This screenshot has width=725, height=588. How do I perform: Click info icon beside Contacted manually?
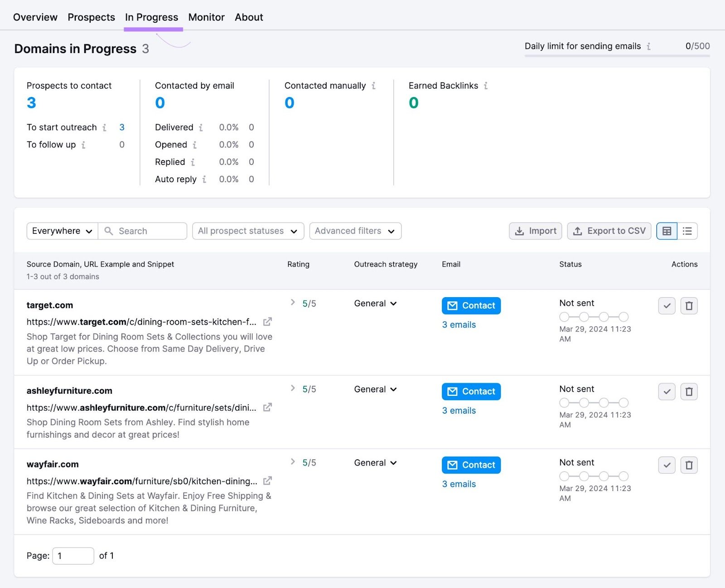pyautogui.click(x=373, y=85)
